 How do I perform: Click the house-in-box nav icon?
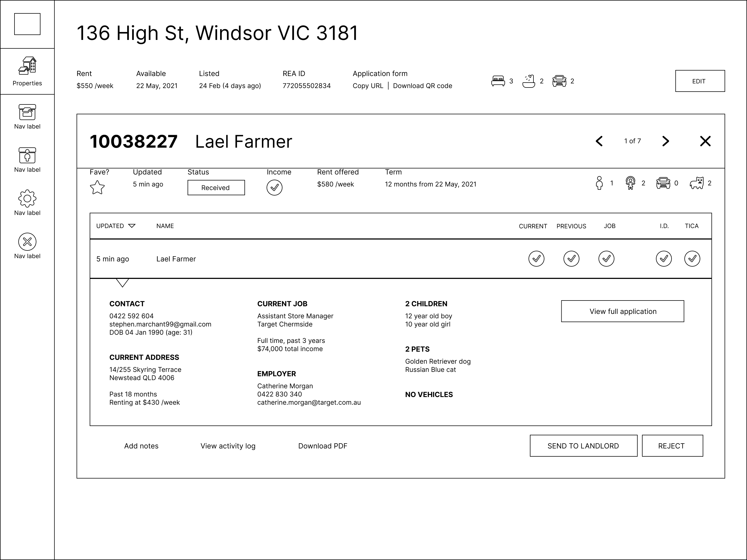(27, 112)
